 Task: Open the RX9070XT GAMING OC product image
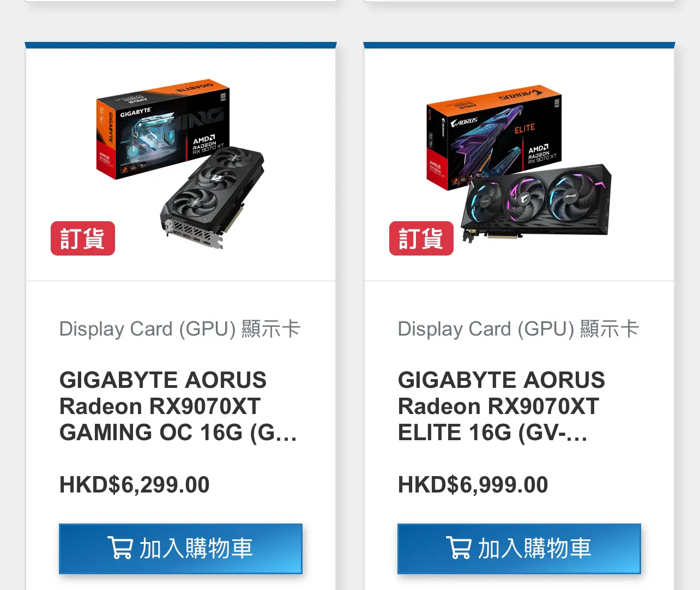tap(180, 164)
